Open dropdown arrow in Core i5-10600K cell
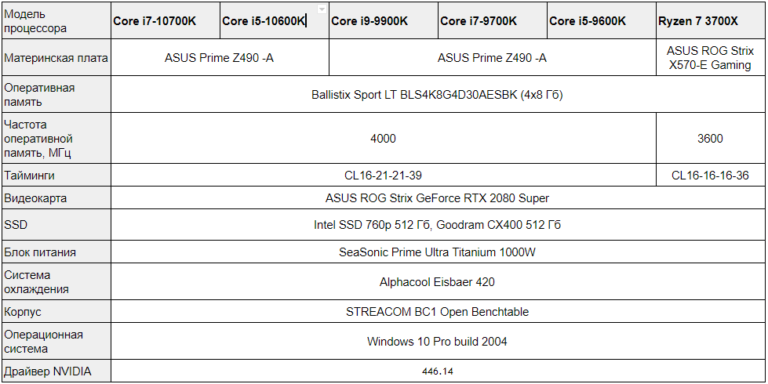 (x=322, y=9)
